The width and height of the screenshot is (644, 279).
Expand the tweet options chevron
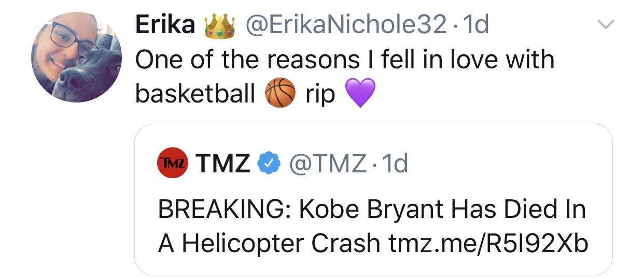(606, 24)
